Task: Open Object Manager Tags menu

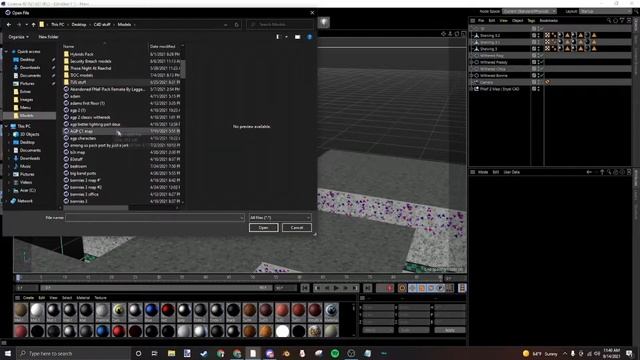Action: pos(531,20)
